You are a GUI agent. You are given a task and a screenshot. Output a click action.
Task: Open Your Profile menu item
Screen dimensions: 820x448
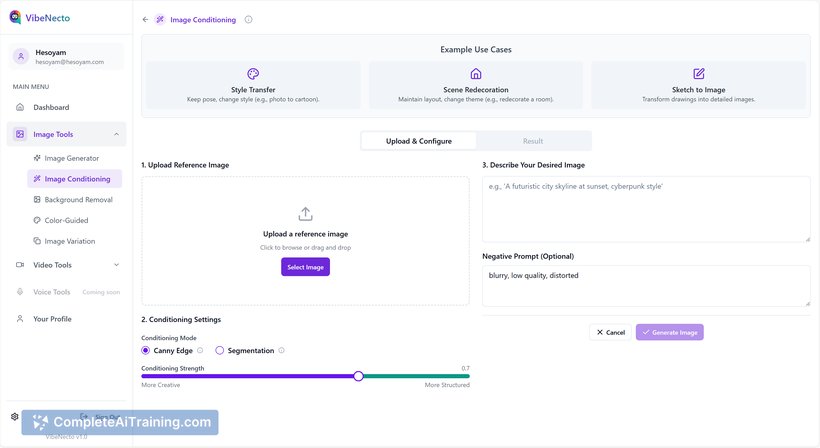click(66, 319)
